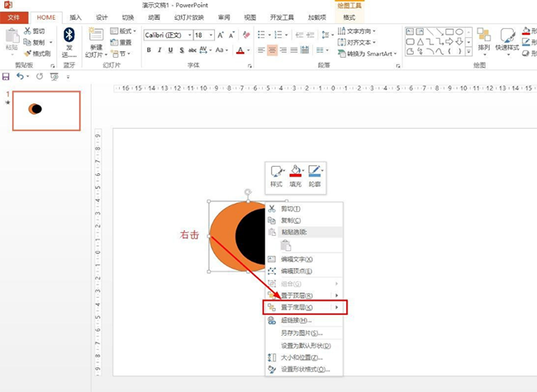Toggle Italic formatting
Screen dimensions: 537x392
click(159, 50)
